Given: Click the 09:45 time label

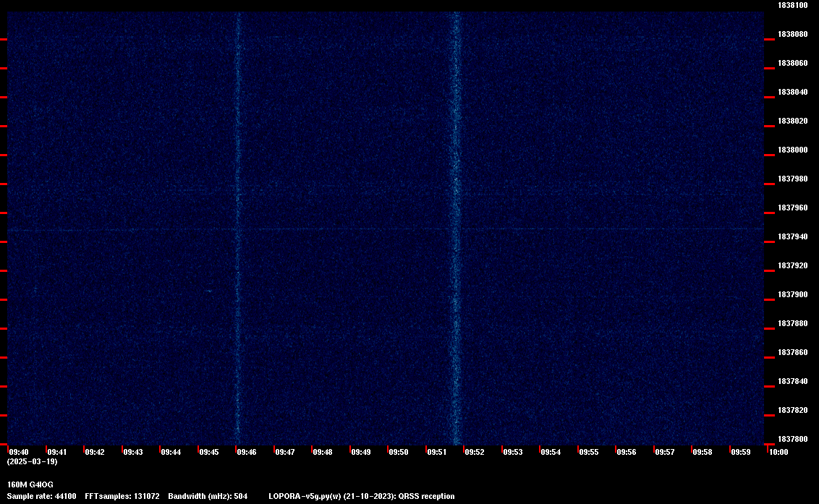Looking at the screenshot, I should coord(209,452).
